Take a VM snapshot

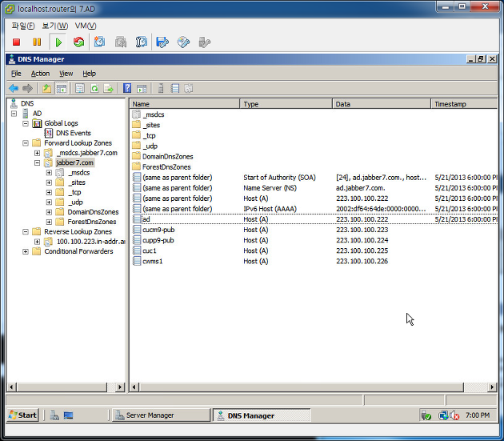(99, 42)
